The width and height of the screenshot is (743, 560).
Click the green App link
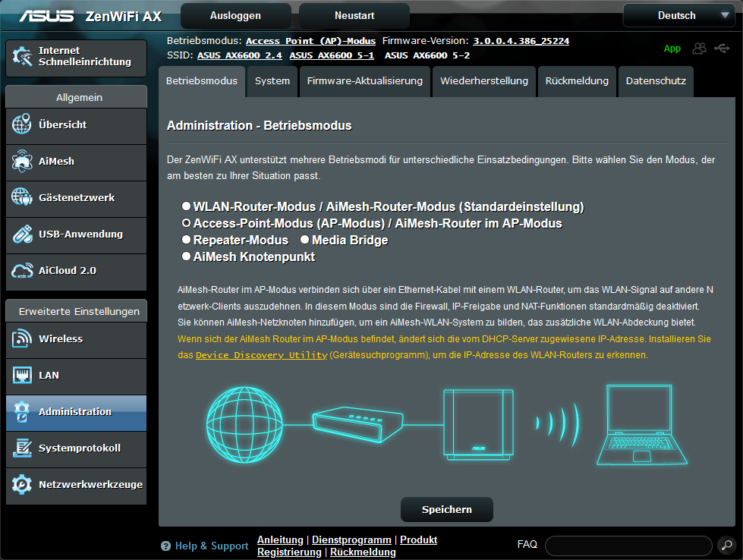(x=672, y=49)
